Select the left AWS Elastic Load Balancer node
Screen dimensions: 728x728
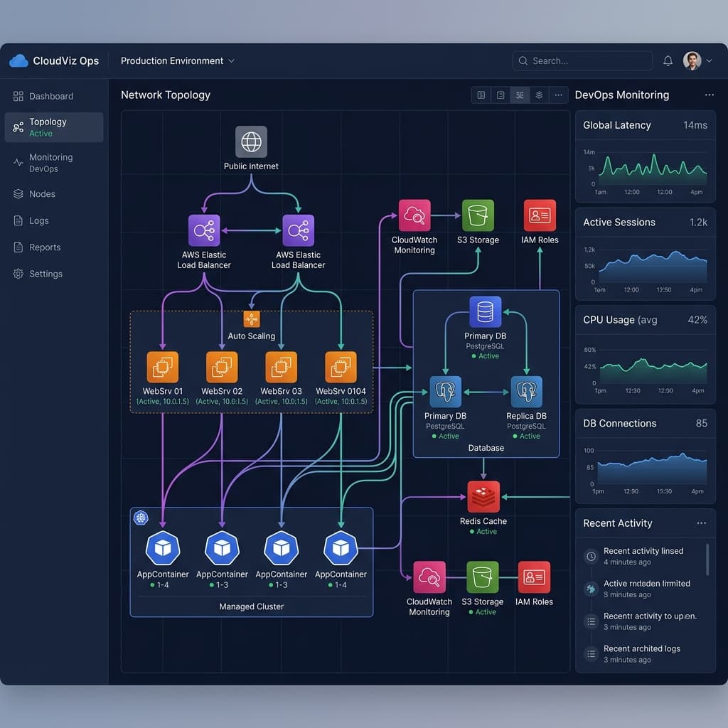pos(204,230)
